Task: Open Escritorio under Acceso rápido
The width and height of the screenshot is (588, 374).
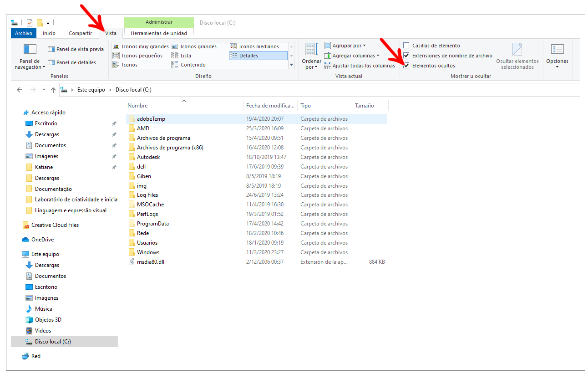Action: pyautogui.click(x=46, y=123)
